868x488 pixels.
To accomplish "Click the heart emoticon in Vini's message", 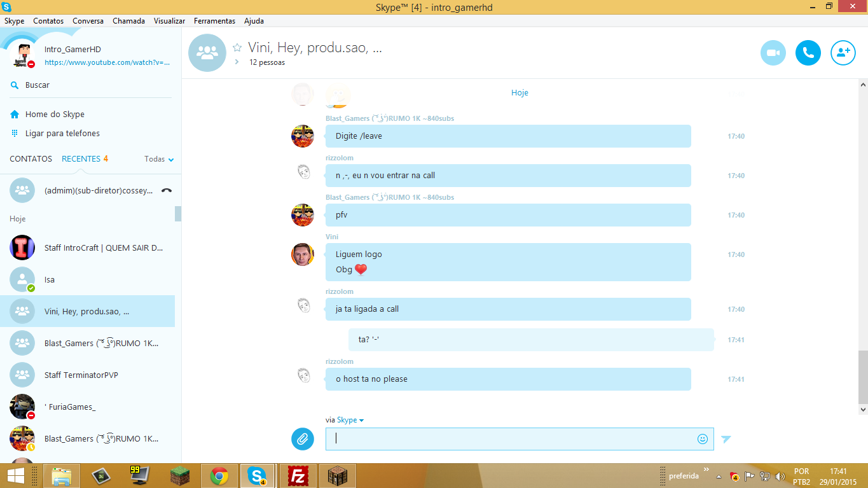I will pos(361,270).
